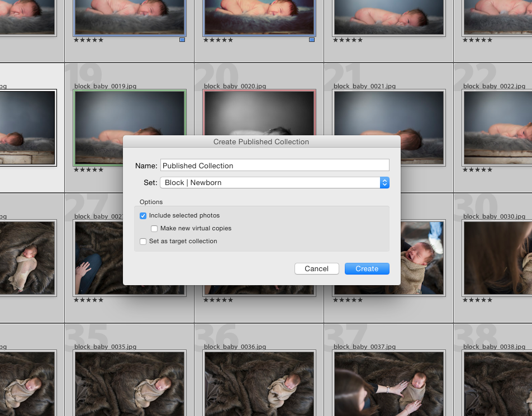Screen dimensions: 532x416
Task: Cancel the Create Published Collection dialog
Action: (x=316, y=268)
